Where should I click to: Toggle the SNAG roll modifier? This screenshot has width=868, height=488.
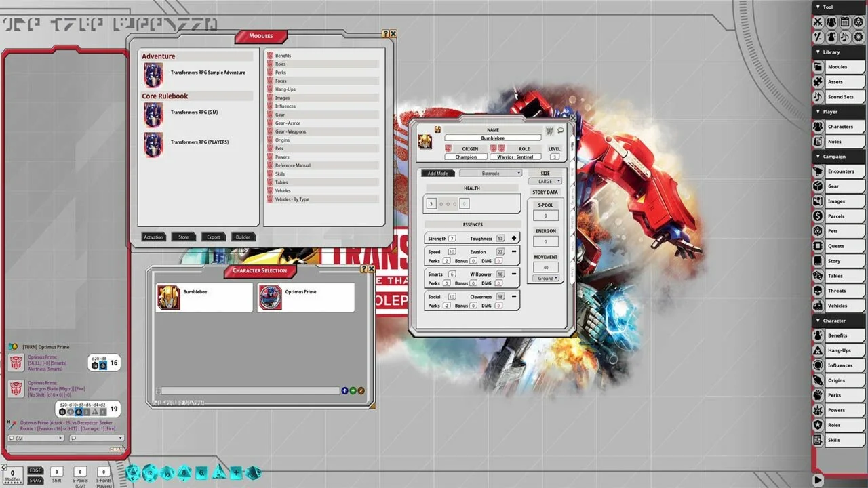tap(35, 481)
